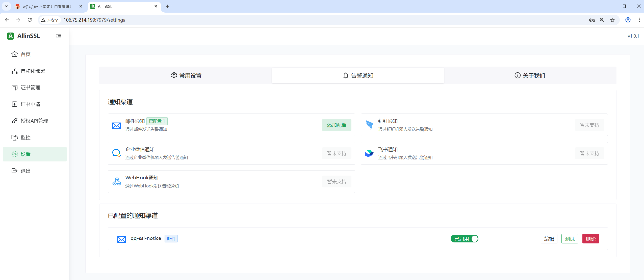
Task: Click the 通过WebHook发送告警通知 description
Action: [x=152, y=186]
